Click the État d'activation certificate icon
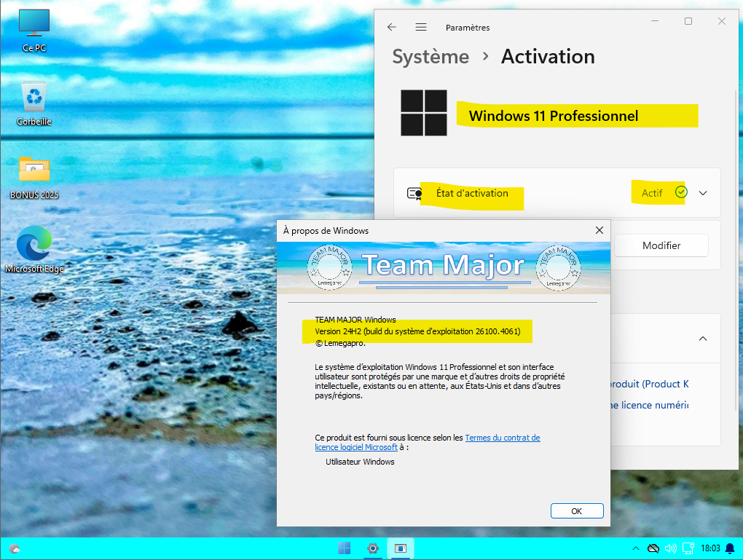 point(414,193)
